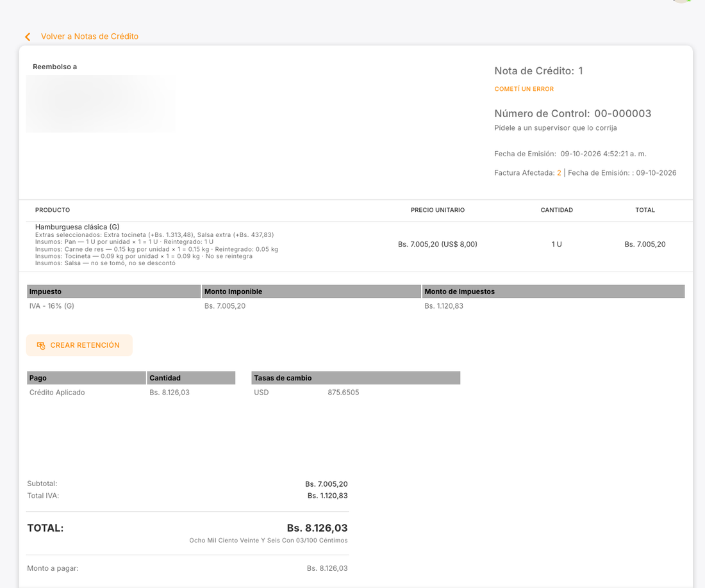The height and width of the screenshot is (588, 705).
Task: Click the Crédito Aplicado row label
Action: click(57, 393)
